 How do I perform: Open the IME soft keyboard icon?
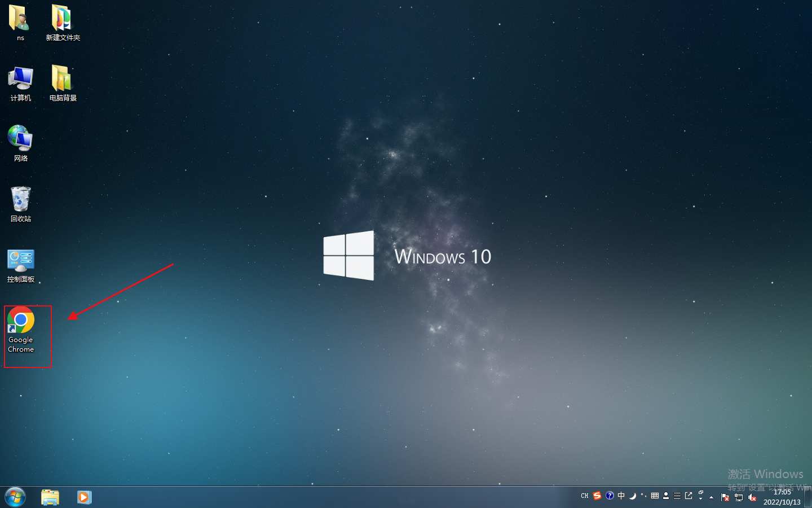click(x=655, y=496)
